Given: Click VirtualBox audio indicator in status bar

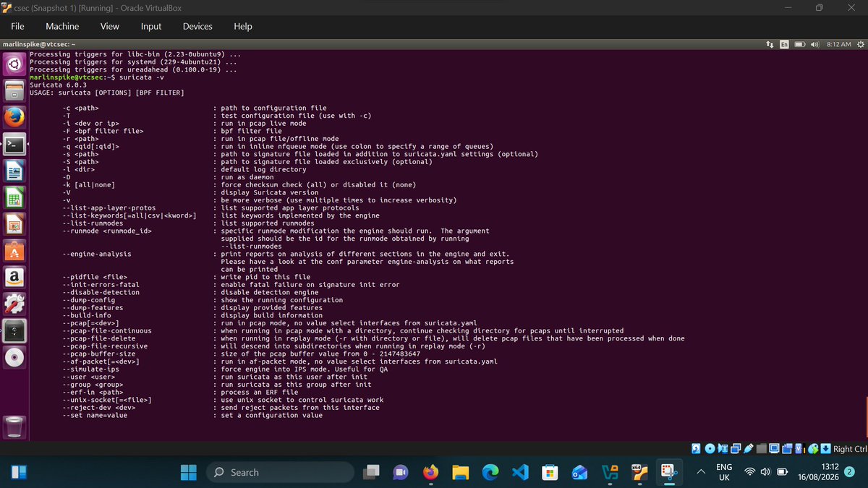Looking at the screenshot, I should click(723, 449).
